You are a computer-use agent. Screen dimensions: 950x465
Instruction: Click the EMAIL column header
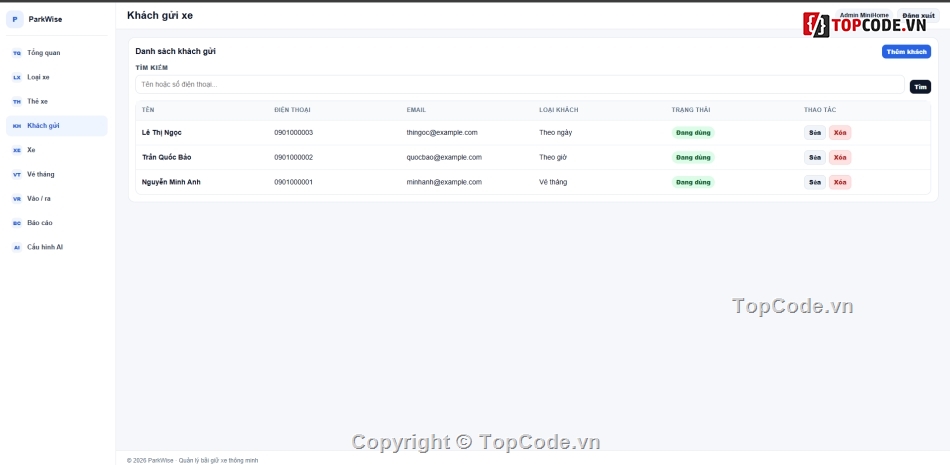(x=416, y=110)
